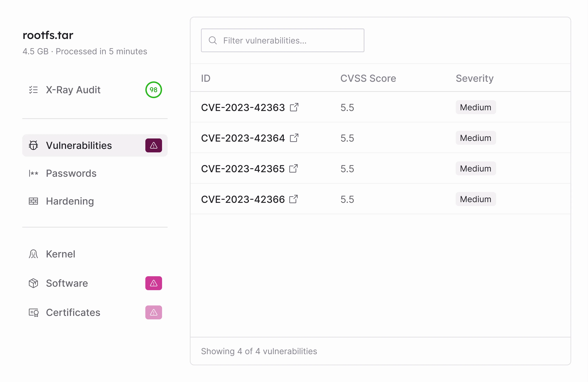Open external link icon for CVE-2023-42363
The height and width of the screenshot is (382, 588).
click(294, 107)
